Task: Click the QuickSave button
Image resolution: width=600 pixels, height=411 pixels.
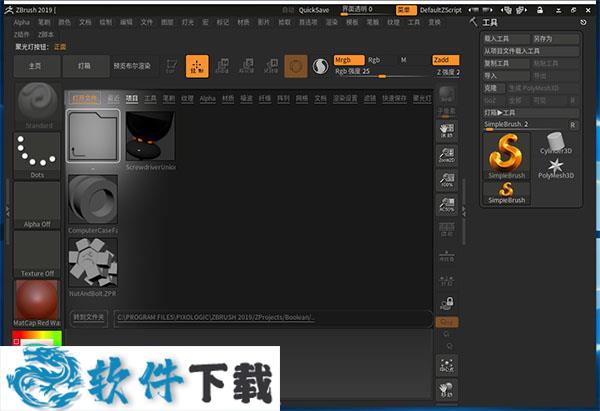Action: pos(314,10)
